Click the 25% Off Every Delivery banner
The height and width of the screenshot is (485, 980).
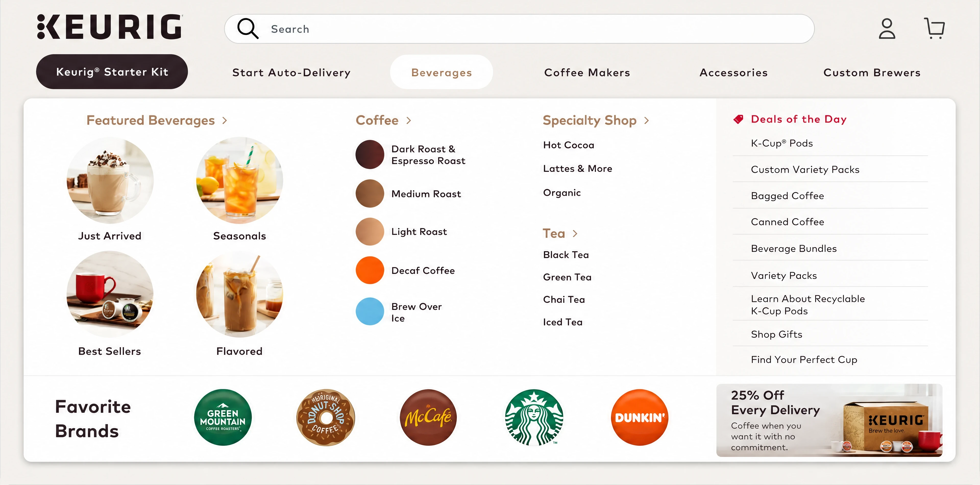point(829,420)
